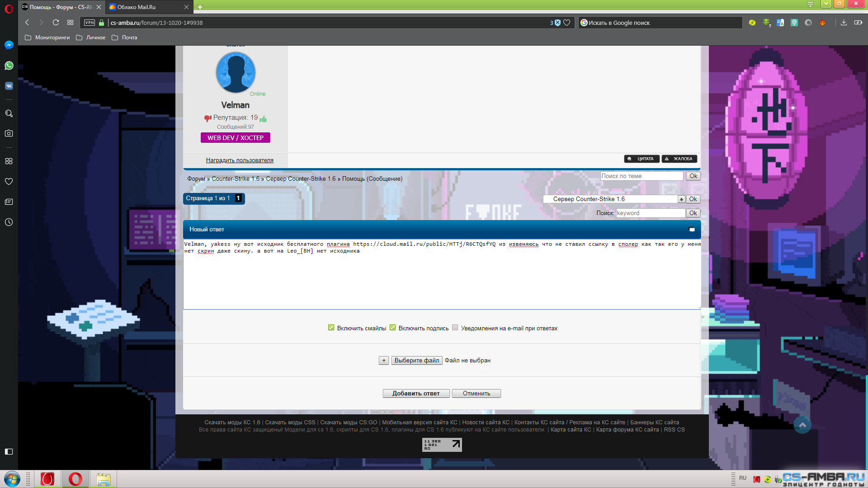Toggle battery saver icon
This screenshot has height=488, width=868.
[x=858, y=23]
